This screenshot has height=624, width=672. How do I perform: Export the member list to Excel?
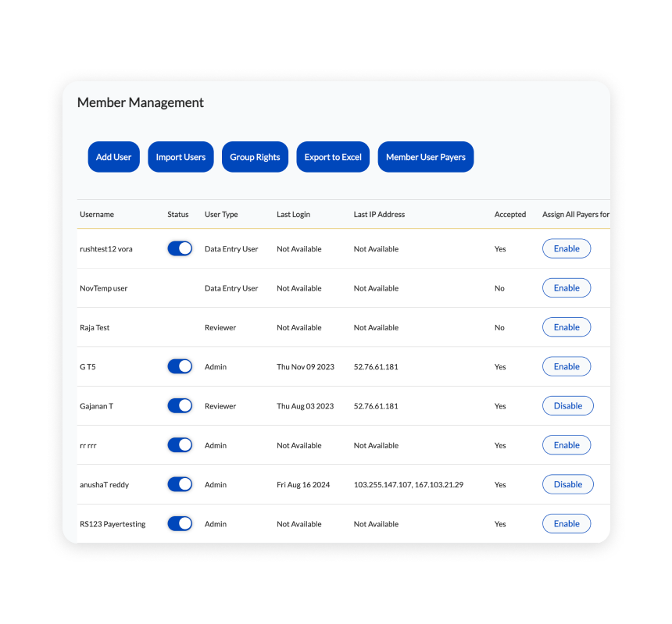click(333, 157)
